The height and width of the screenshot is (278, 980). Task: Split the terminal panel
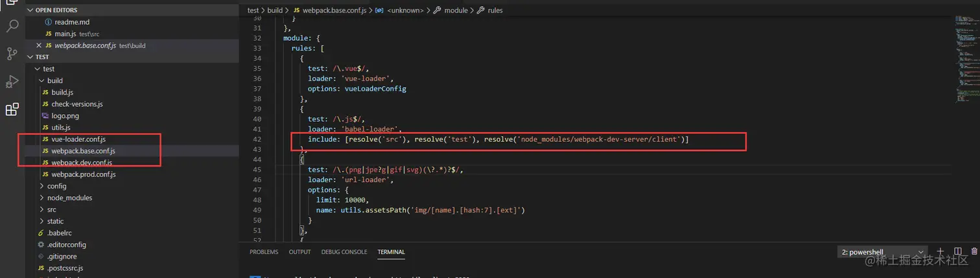[958, 251]
